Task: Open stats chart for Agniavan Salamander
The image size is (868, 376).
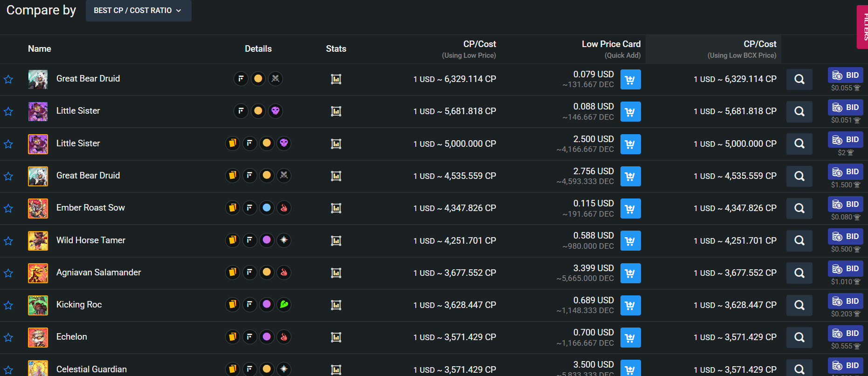Action: pos(336,273)
